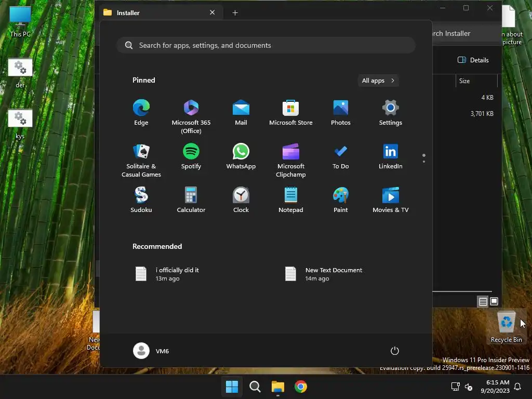532x399 pixels.
Task: Open taskbar Search magnifier icon
Action: click(255, 387)
